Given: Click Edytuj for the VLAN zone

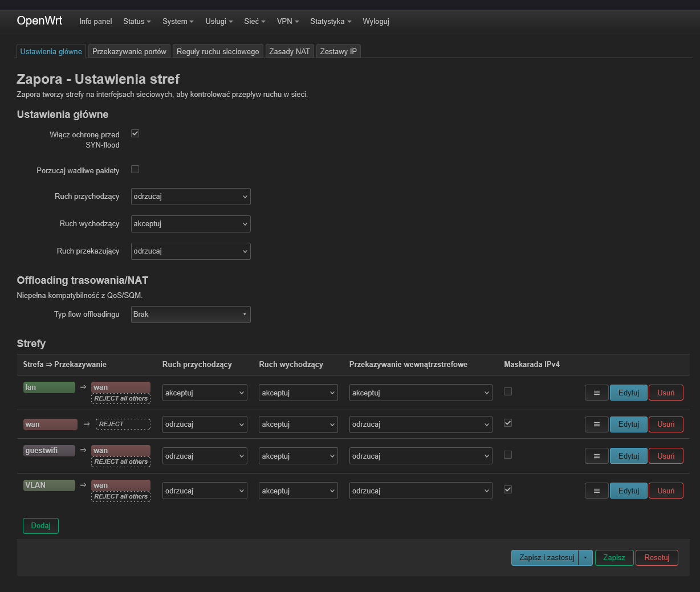Looking at the screenshot, I should pos(629,491).
